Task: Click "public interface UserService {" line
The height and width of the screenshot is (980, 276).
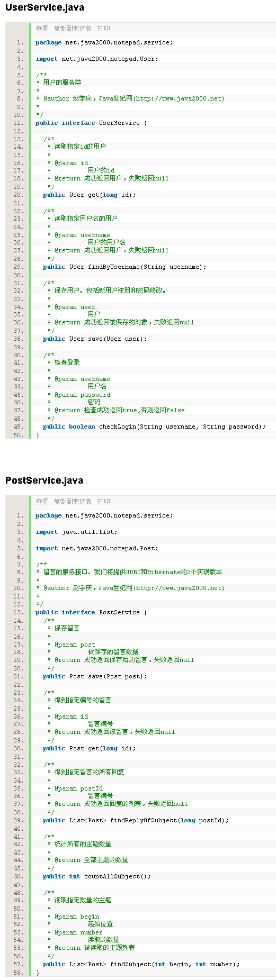Action: 91,123
